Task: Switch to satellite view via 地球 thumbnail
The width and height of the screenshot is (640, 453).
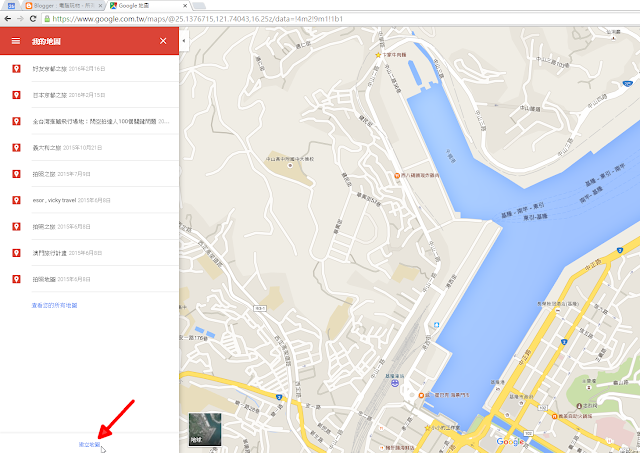Action: pos(202,427)
